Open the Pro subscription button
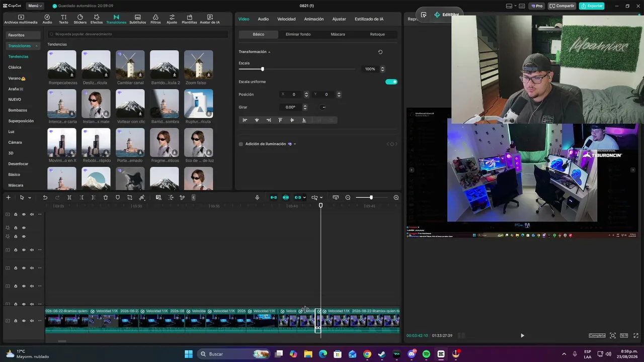Screen dimensions: 644x362 [536, 6]
